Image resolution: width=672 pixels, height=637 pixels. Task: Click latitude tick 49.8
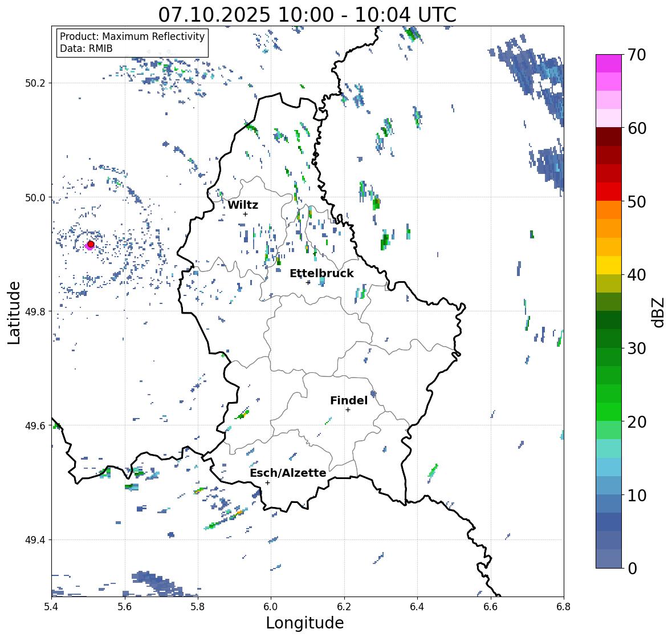(x=35, y=311)
